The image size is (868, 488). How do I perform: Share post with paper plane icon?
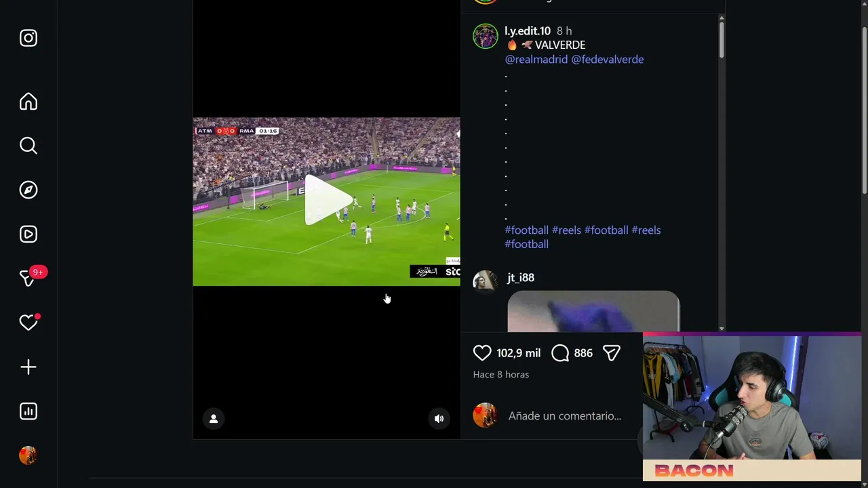[x=612, y=352]
